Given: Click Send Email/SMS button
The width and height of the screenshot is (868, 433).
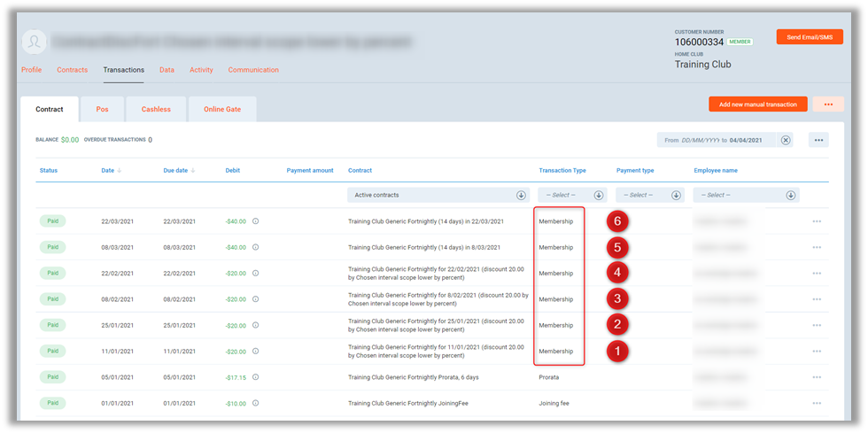Looking at the screenshot, I should coord(810,37).
